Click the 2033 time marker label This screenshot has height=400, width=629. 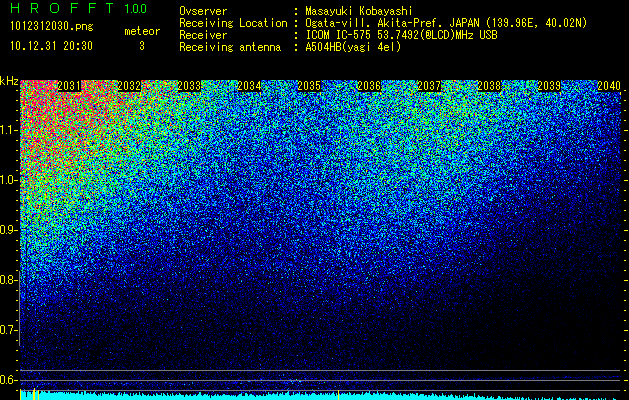click(x=189, y=86)
